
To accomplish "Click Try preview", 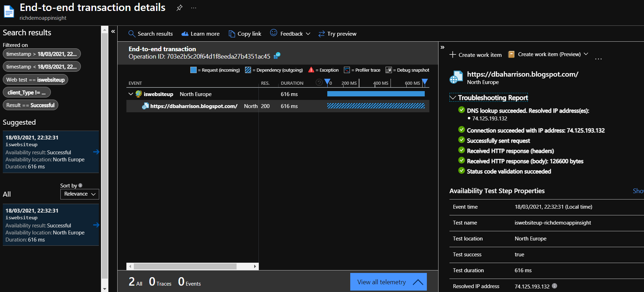I will point(337,34).
